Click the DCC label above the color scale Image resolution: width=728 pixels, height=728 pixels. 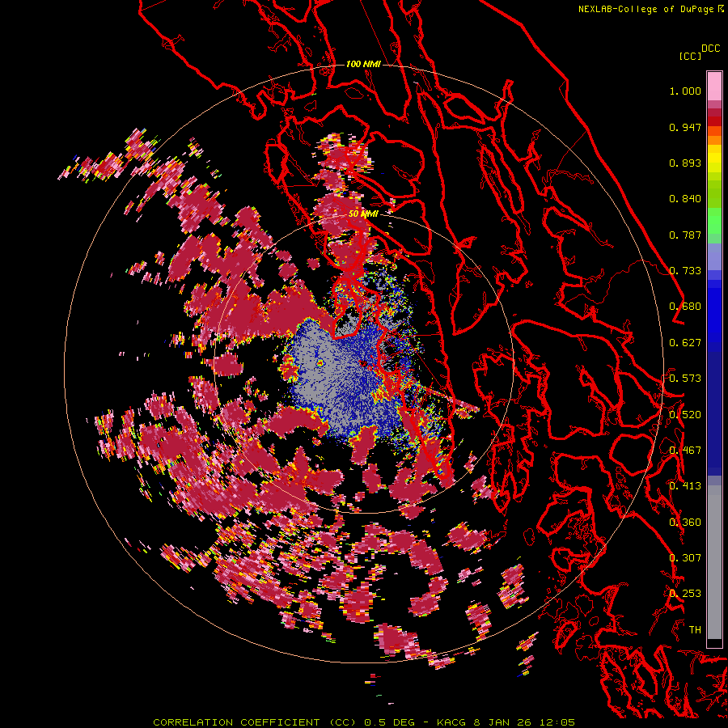tap(711, 49)
